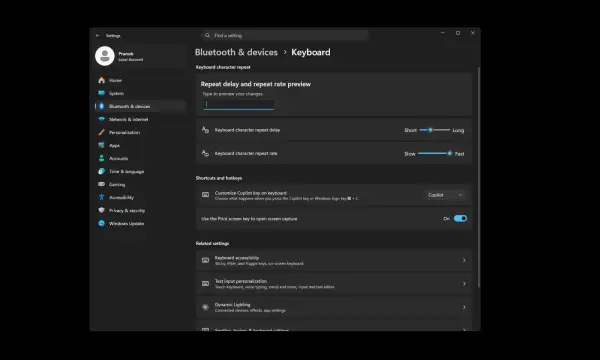600x360 pixels.
Task: Click 'Repeat delay and repeat rate preview' text
Action: tap(256, 84)
